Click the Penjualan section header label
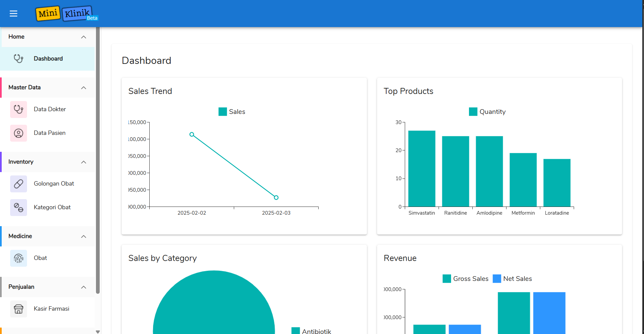 (x=21, y=287)
